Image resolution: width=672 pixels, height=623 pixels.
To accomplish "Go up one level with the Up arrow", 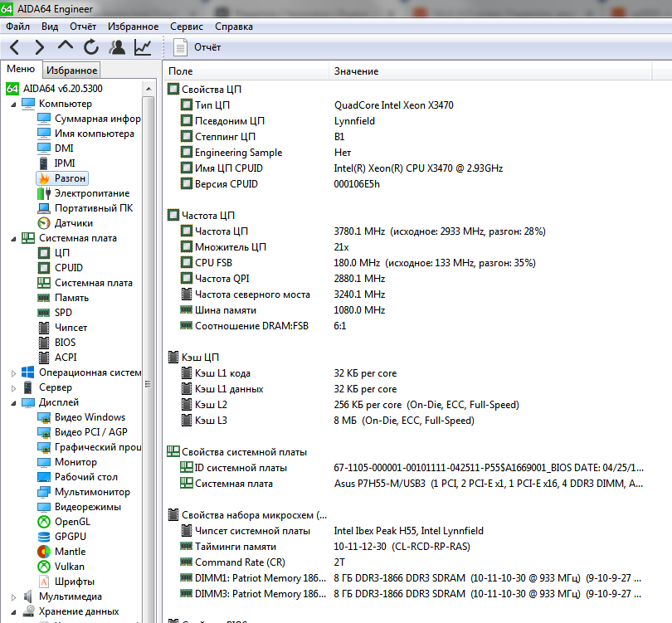I will (x=66, y=46).
